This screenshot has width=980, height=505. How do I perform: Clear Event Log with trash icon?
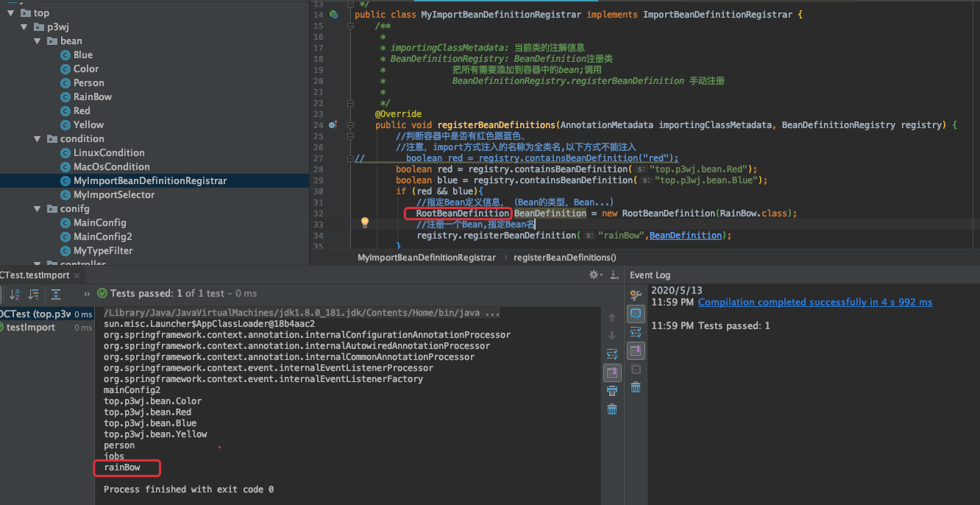coord(636,387)
